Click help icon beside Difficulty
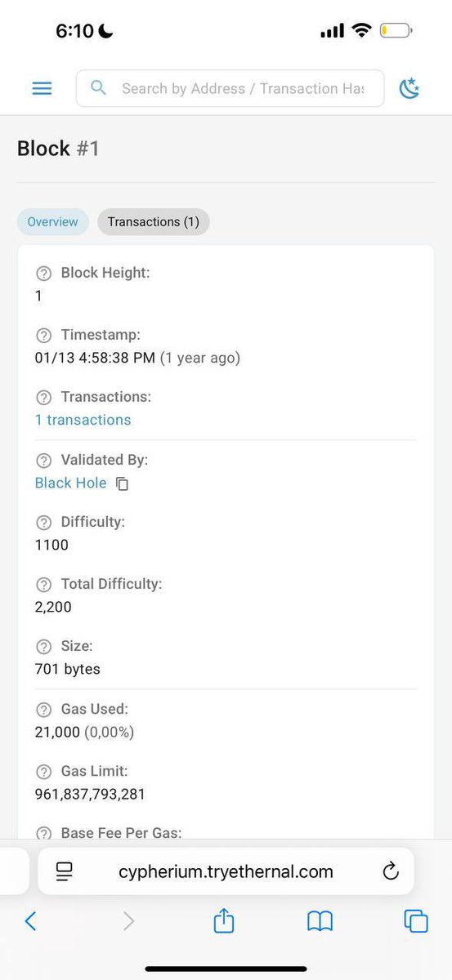 pos(44,522)
